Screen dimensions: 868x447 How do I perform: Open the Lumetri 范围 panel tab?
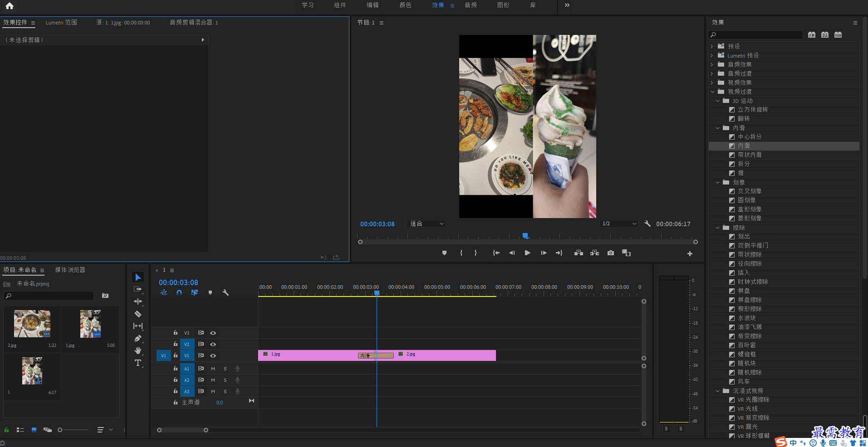click(61, 22)
